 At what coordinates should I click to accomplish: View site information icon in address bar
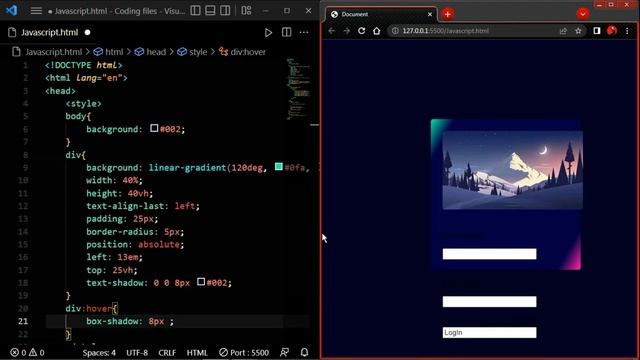395,31
